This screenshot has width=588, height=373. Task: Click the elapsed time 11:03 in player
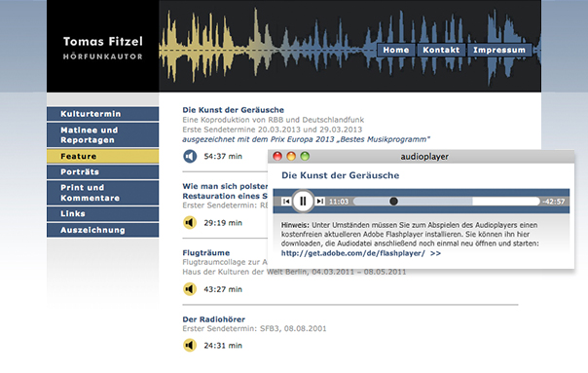pos(338,202)
